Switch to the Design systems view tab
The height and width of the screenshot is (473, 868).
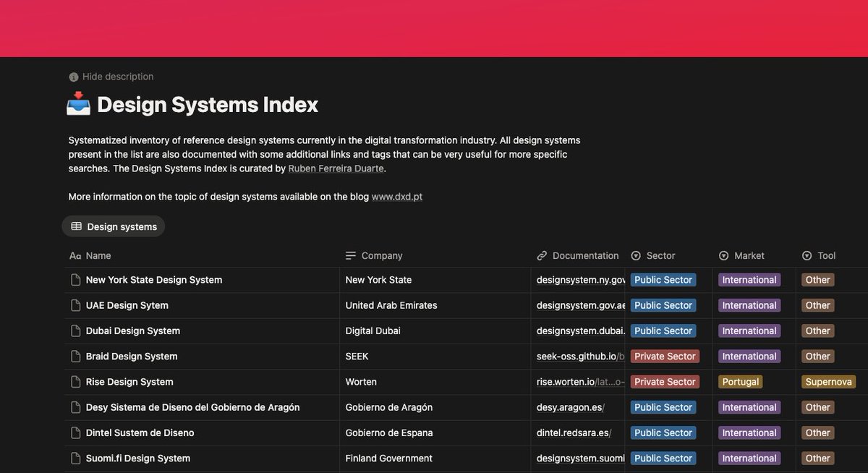(x=113, y=226)
